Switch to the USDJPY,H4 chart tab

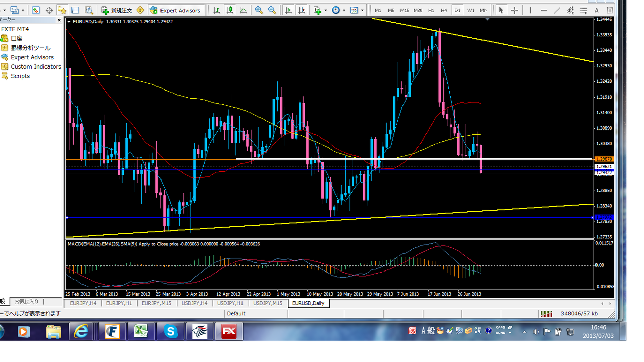[195, 303]
